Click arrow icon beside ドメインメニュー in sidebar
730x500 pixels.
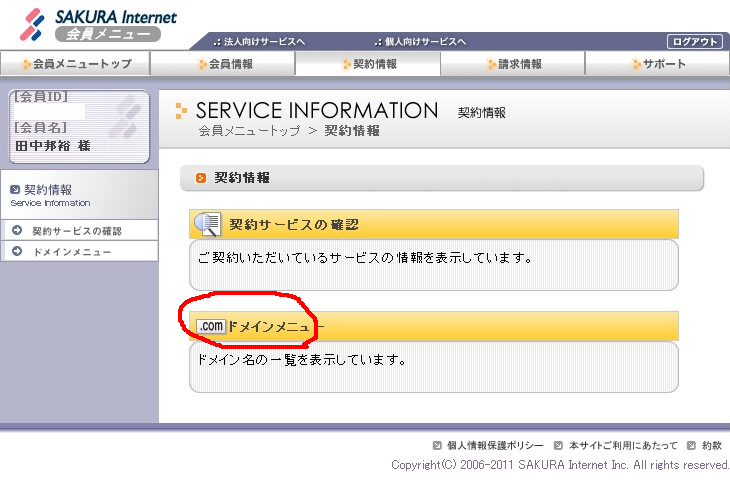17,252
